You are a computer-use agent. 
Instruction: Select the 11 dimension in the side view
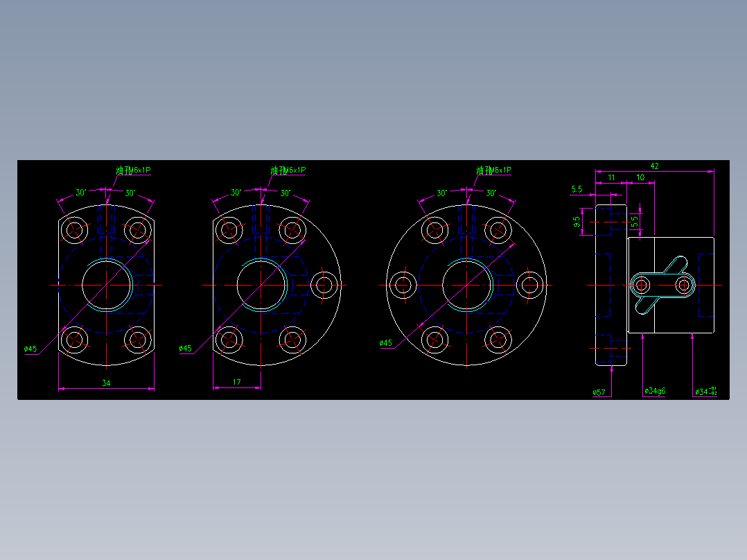click(x=613, y=178)
